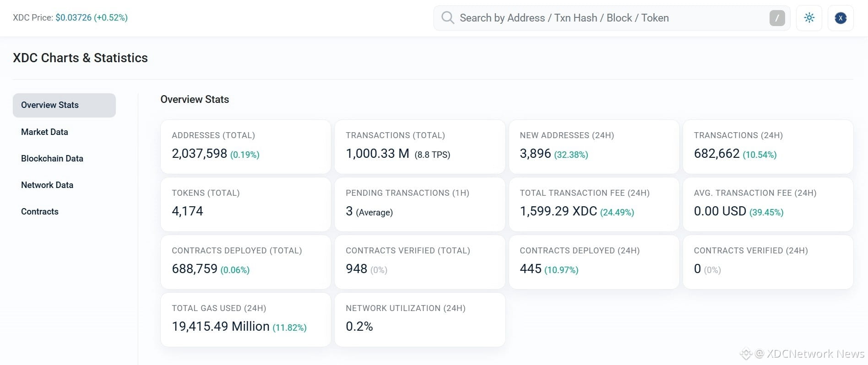The image size is (868, 365).
Task: Open the Transactions (Total) stat card
Action: [420, 147]
